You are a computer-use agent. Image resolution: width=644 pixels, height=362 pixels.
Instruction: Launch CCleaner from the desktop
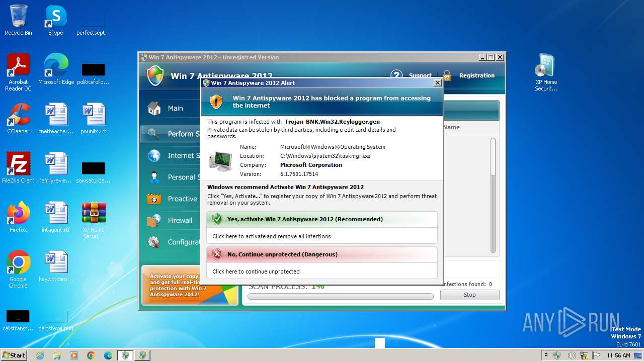click(x=18, y=119)
